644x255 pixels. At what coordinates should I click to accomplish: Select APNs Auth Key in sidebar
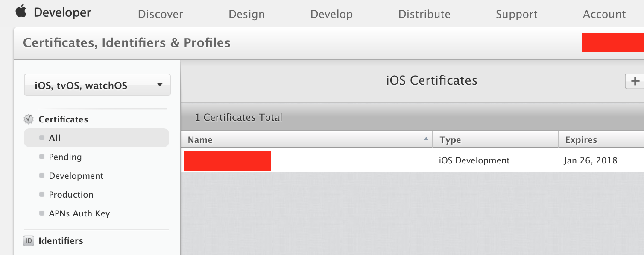tap(79, 213)
